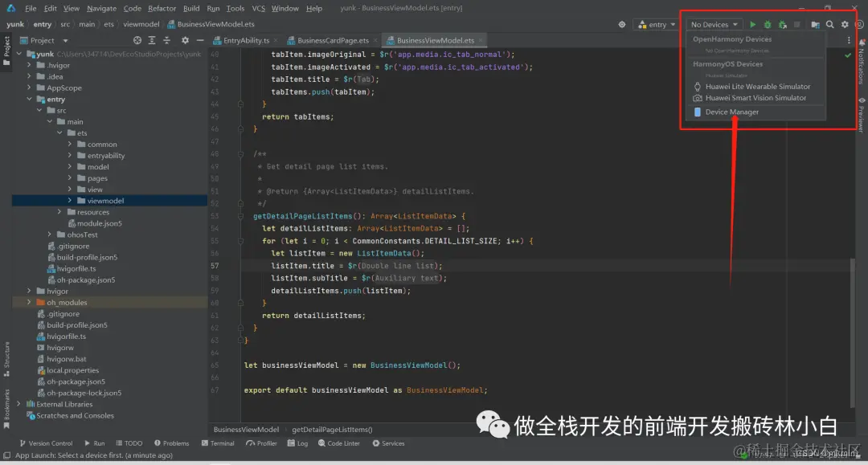Screen dimensions: 868x465
Task: Open the entry run configuration dropdown
Action: click(656, 24)
